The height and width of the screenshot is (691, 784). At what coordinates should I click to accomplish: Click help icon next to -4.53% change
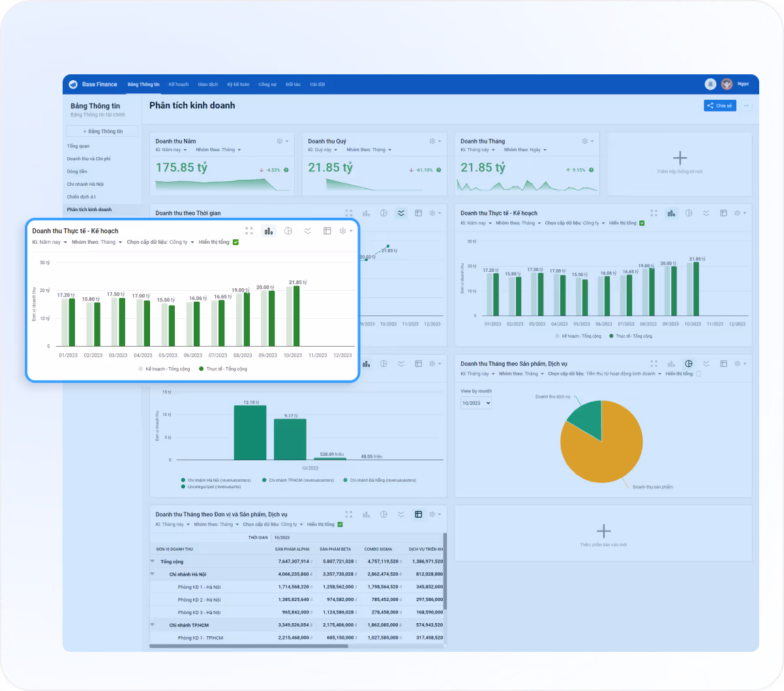(x=286, y=170)
